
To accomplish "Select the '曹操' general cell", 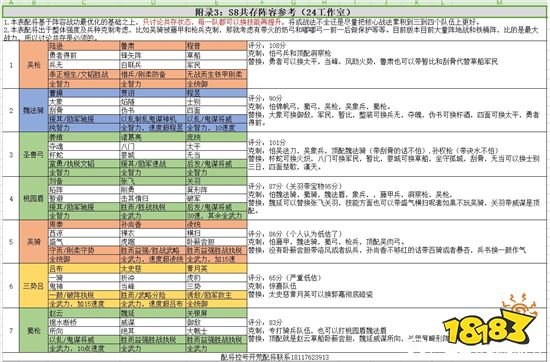I will coord(83,93).
